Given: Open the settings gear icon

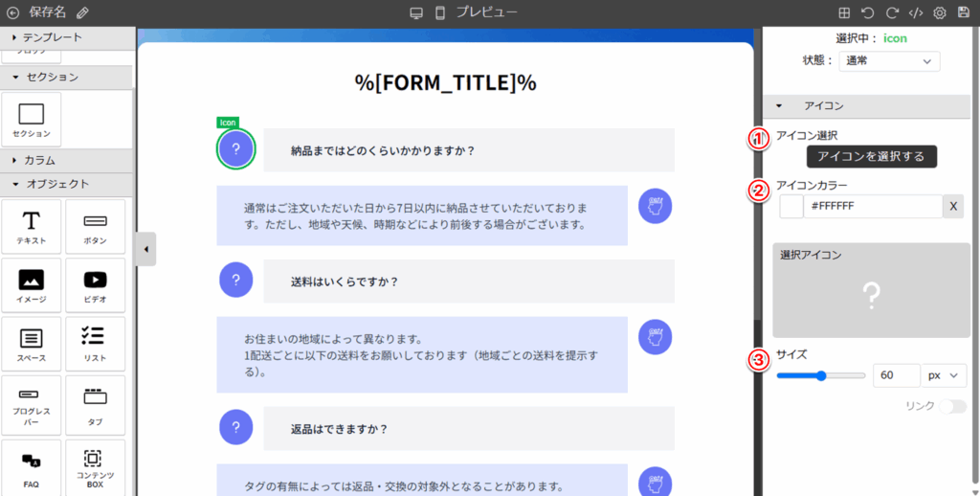Looking at the screenshot, I should click(x=940, y=13).
